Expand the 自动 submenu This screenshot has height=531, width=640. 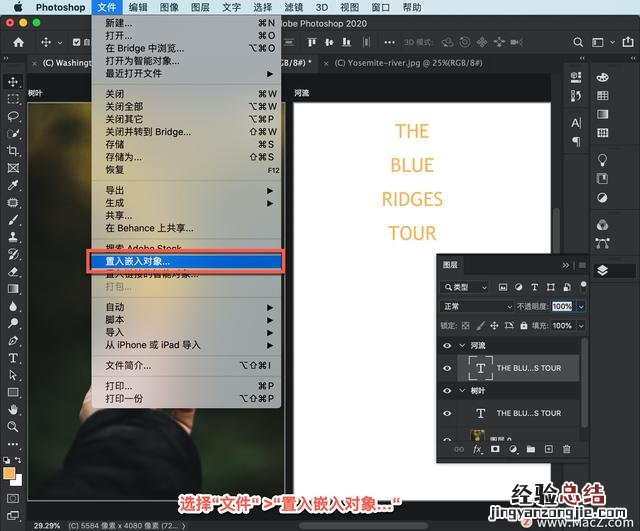click(x=187, y=307)
